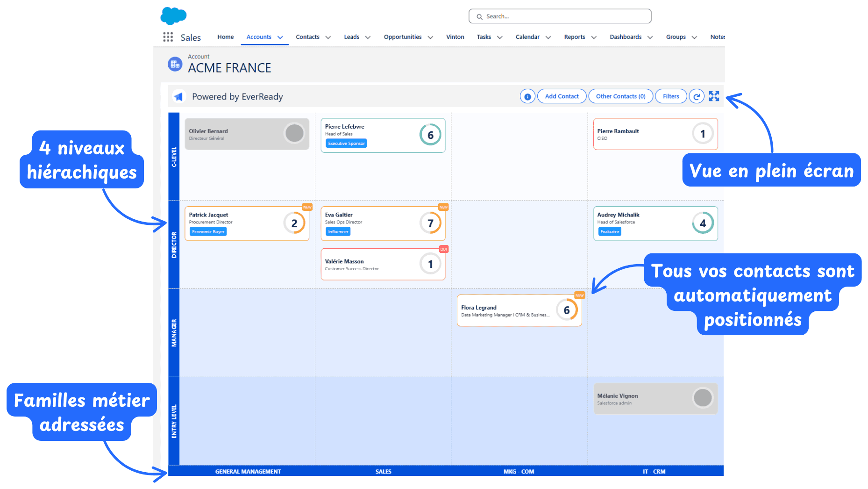The height and width of the screenshot is (489, 868).
Task: Click the Influencer role tag
Action: click(338, 232)
